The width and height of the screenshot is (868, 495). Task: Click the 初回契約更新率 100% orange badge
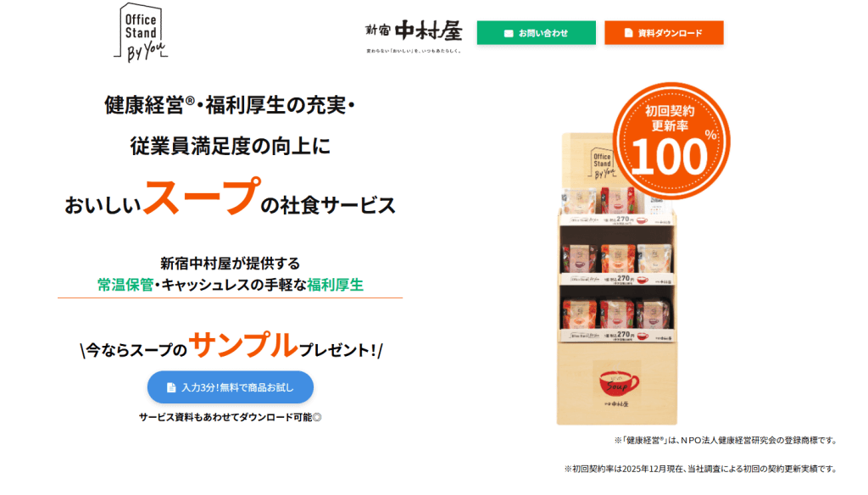(x=671, y=141)
